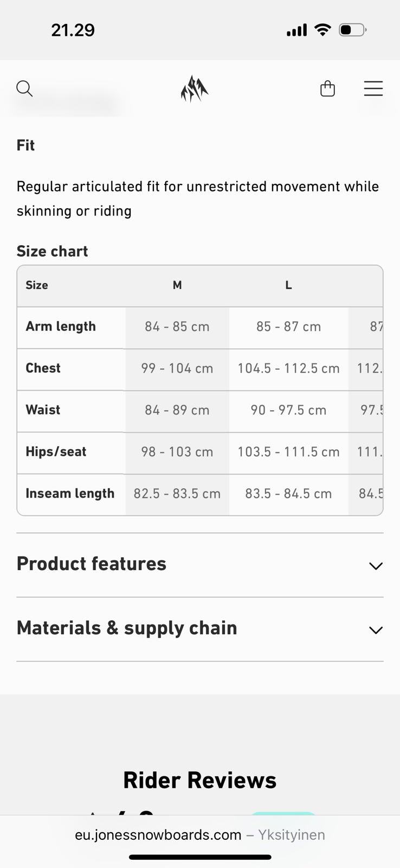Tap the Inseam length row label
This screenshot has height=868, width=400.
point(70,494)
